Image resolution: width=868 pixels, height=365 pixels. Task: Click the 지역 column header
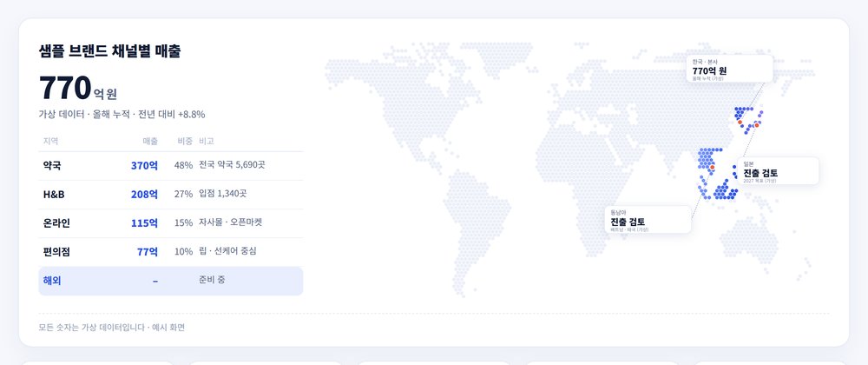tap(50, 142)
